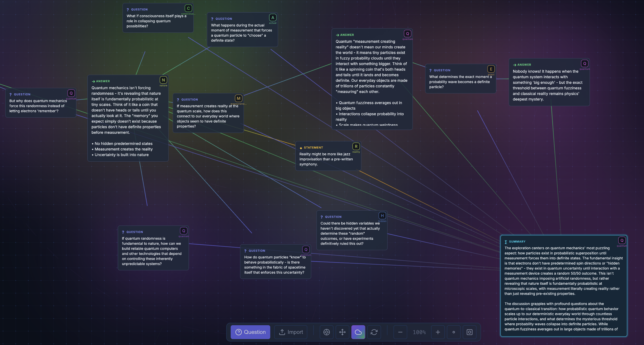The width and height of the screenshot is (644, 345).
Task: Toggle the highlighted cloud sync mode
Action: [358, 332]
